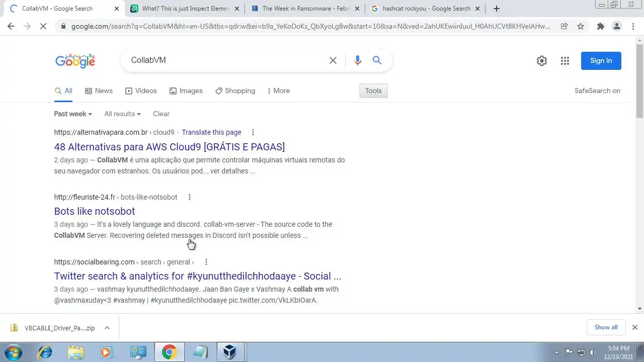Screen dimensions: 644x362
Task: Share this page from the address bar
Action: tap(565, 26)
